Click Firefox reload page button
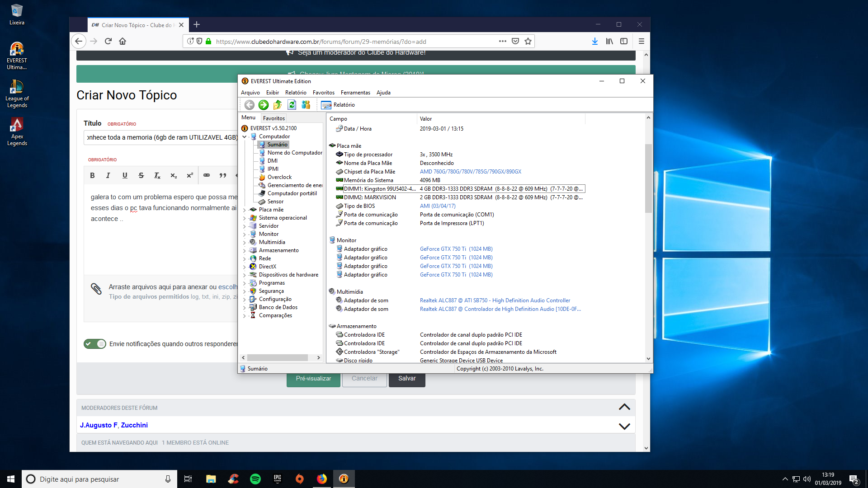 click(108, 41)
